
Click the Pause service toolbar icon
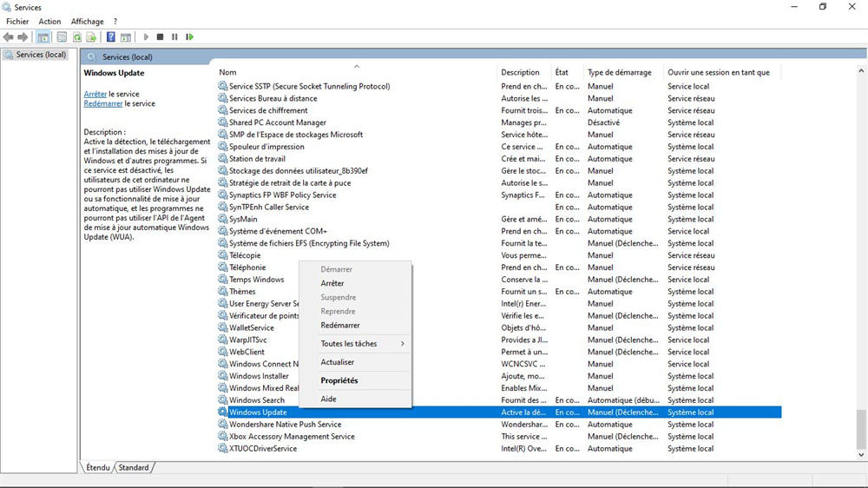coord(174,37)
